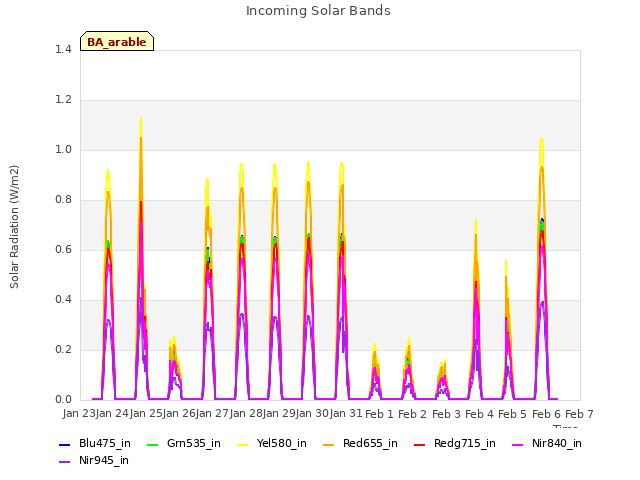Click the Jan 28 x-axis date label
640x480 pixels.
point(246,413)
